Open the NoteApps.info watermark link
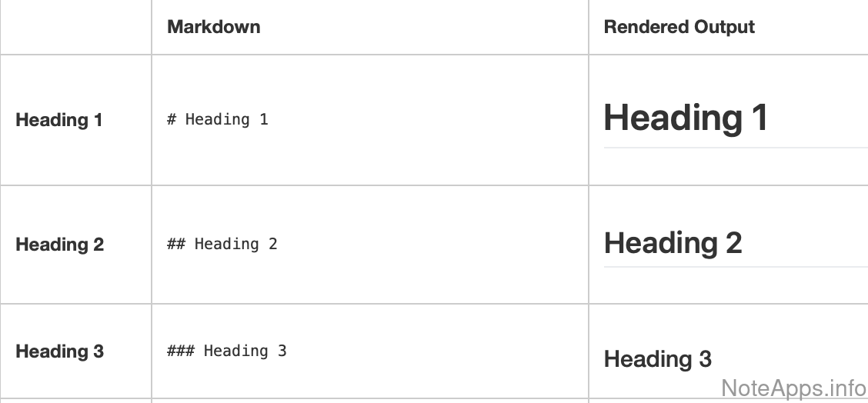Screen dimensions: 868x403 (x=793, y=387)
